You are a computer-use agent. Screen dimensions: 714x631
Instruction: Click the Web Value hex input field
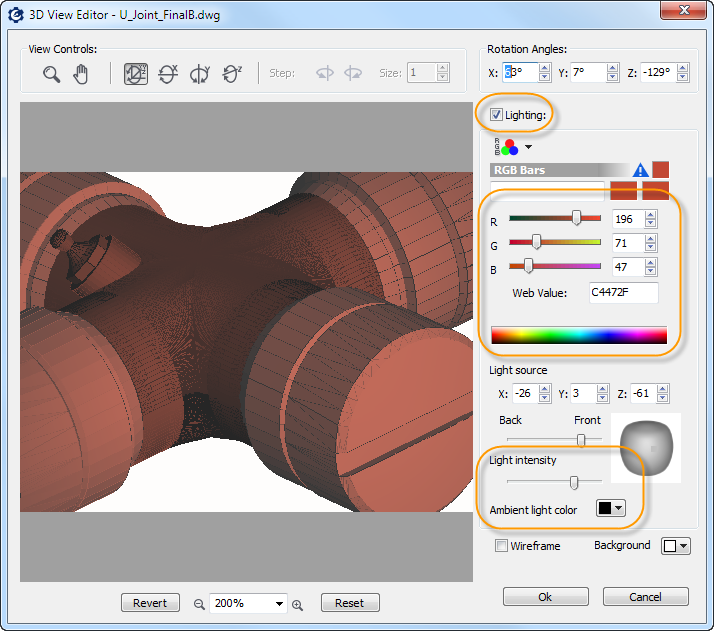click(x=623, y=293)
